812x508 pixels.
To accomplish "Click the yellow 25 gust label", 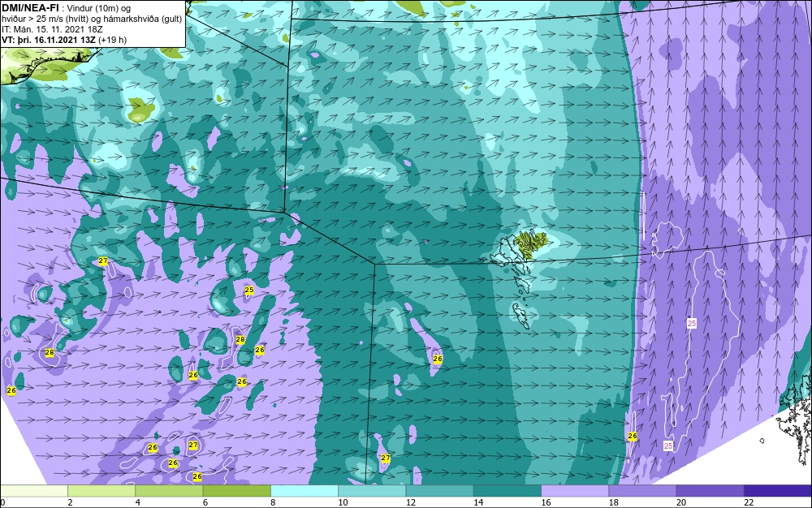I will [249, 291].
